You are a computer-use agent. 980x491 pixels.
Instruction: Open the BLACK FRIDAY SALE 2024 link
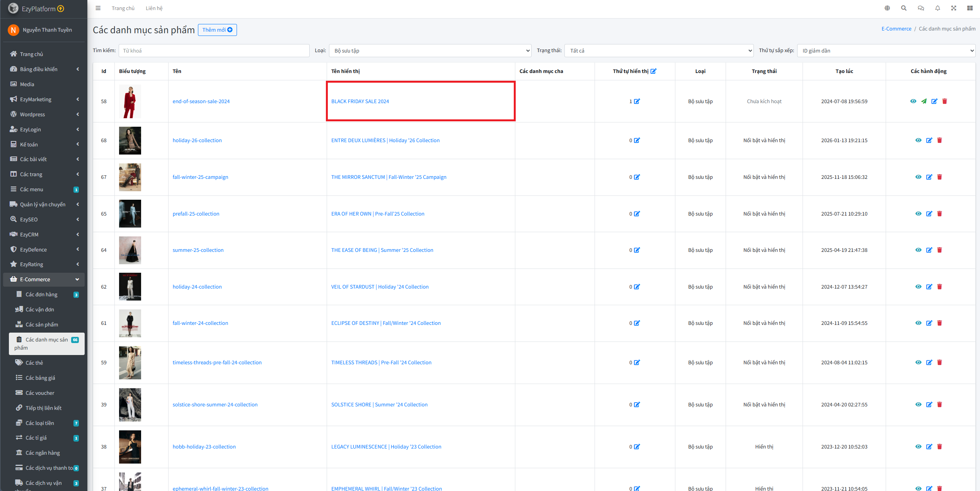[x=360, y=101]
